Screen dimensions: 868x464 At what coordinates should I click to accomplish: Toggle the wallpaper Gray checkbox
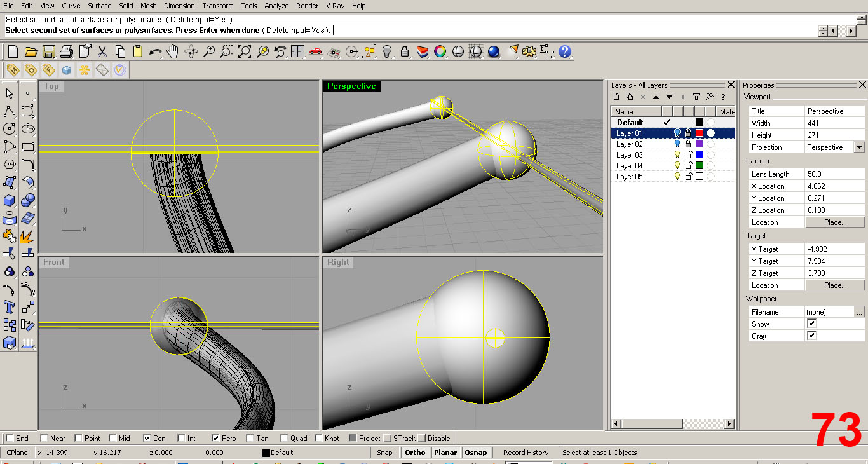tap(811, 336)
